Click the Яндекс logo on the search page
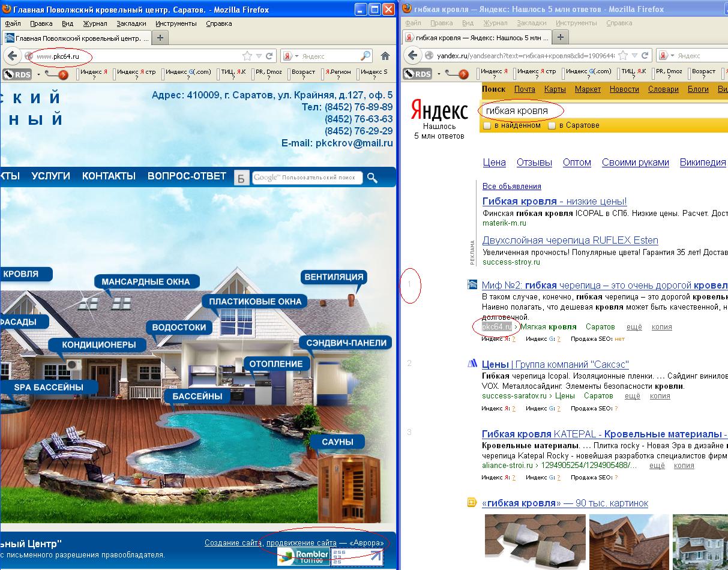The image size is (728, 570). pos(440,111)
